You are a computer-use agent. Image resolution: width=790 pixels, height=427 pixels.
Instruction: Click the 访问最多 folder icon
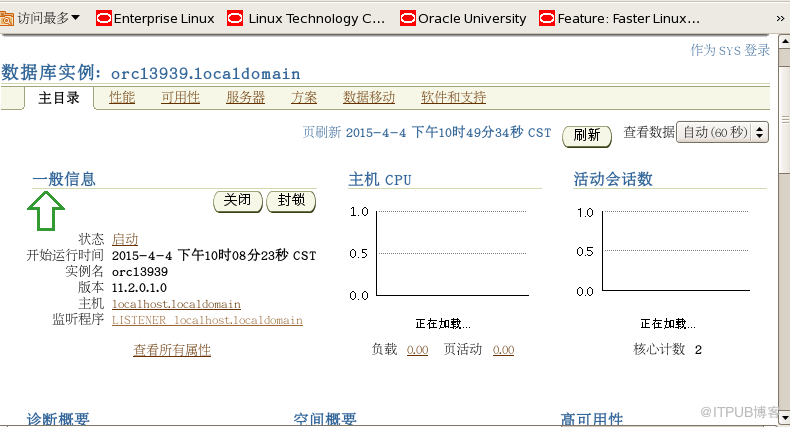click(7, 19)
